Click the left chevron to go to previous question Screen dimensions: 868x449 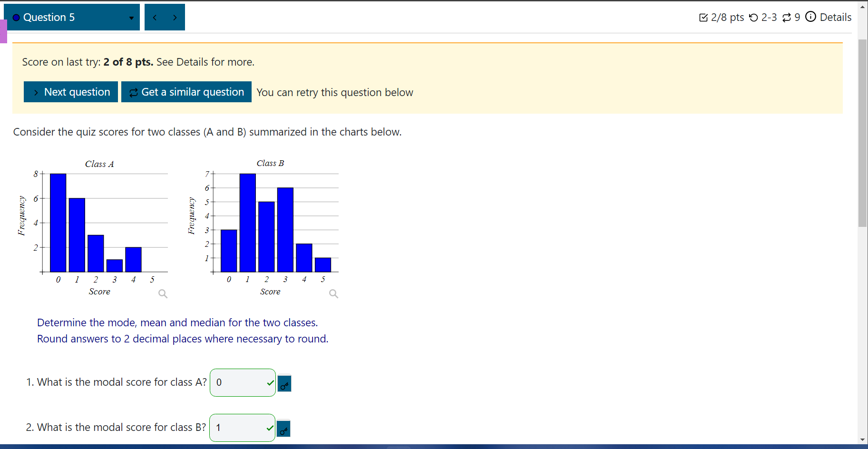coord(155,17)
